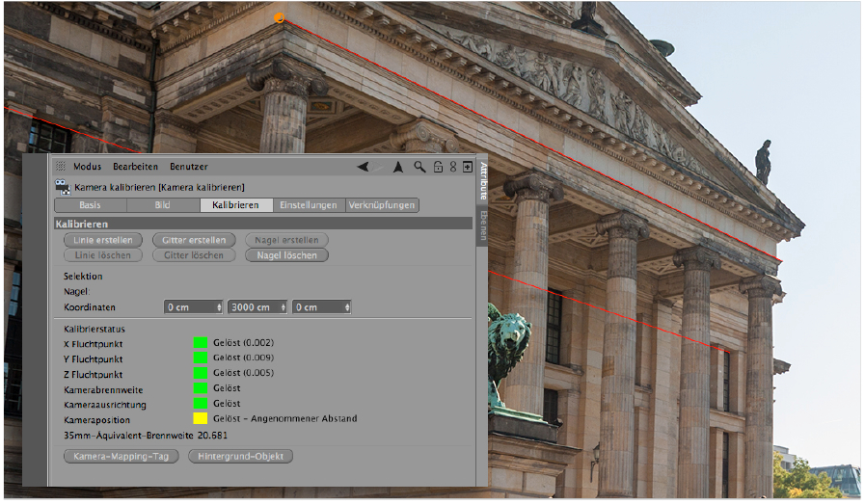Open the Bearbeiten menu

[x=135, y=167]
